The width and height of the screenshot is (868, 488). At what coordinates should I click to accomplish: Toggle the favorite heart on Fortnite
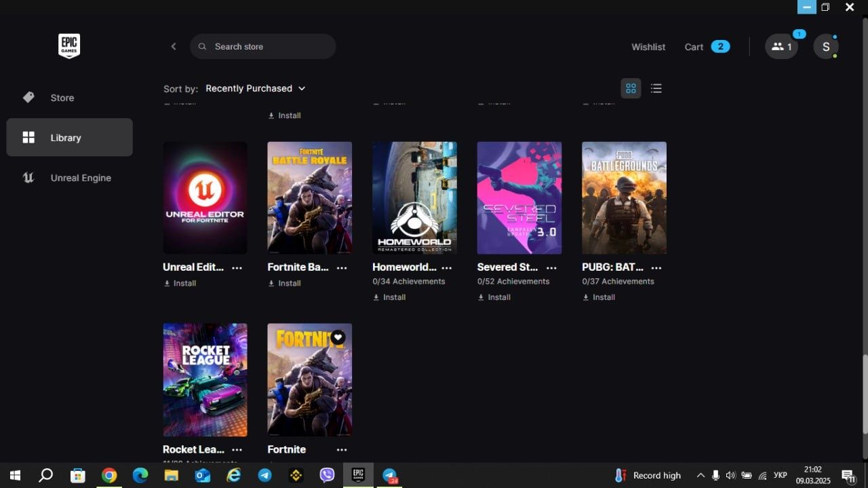pyautogui.click(x=338, y=337)
